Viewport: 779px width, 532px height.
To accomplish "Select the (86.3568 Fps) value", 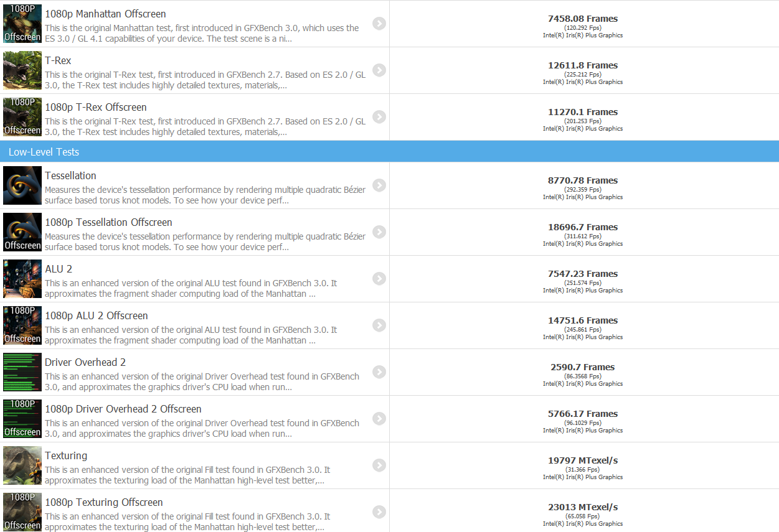I will click(x=583, y=376).
